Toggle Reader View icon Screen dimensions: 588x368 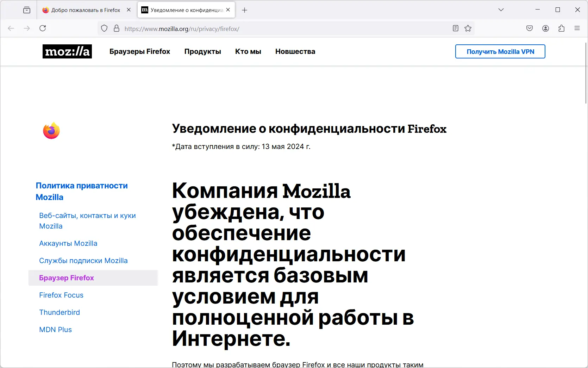click(x=456, y=29)
